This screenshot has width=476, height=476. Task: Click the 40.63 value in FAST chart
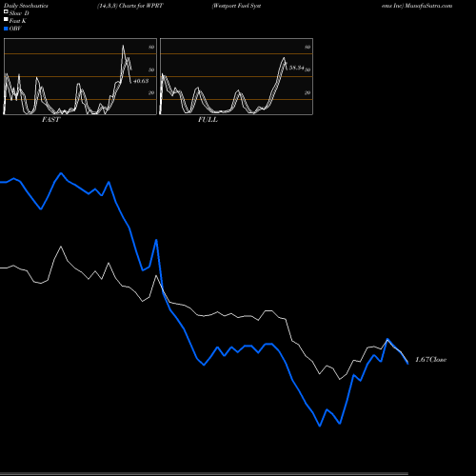click(141, 81)
